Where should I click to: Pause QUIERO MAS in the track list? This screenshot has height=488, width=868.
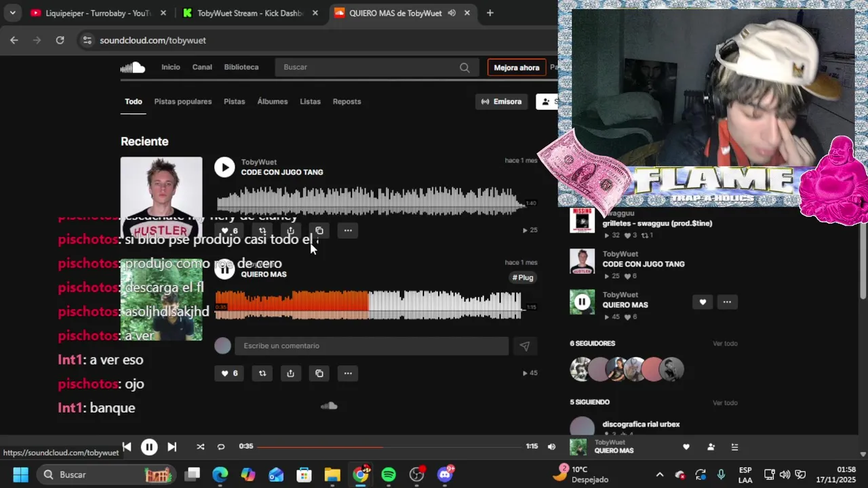224,269
